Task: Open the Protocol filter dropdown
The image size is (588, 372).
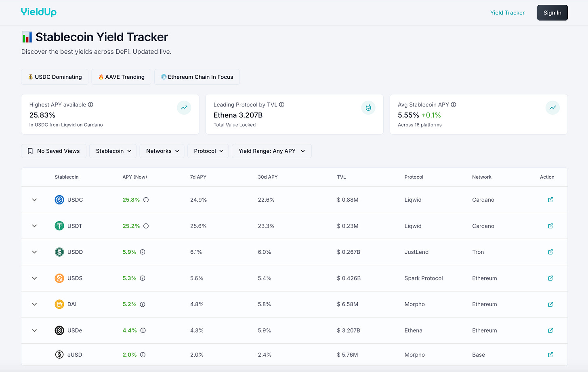Action: coord(208,151)
